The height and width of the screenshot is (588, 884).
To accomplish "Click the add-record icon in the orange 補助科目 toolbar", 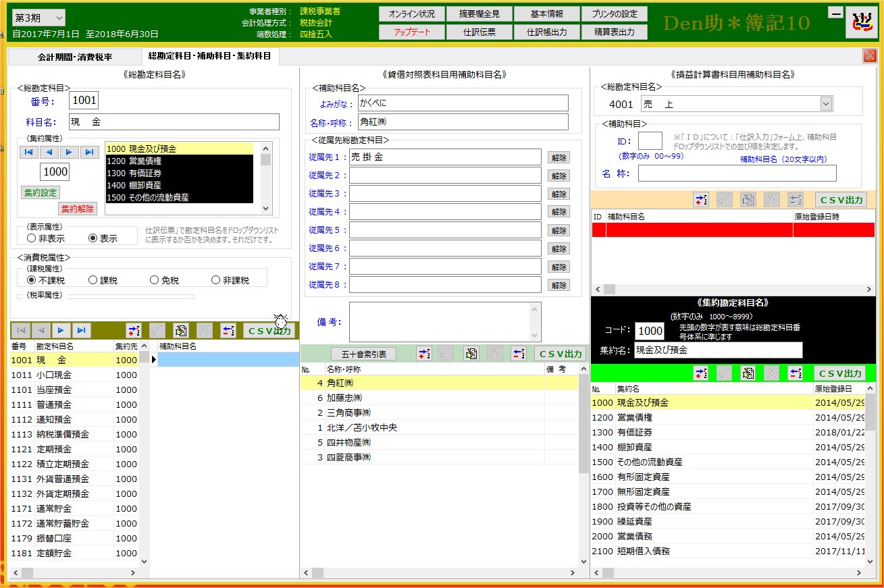I will (701, 199).
